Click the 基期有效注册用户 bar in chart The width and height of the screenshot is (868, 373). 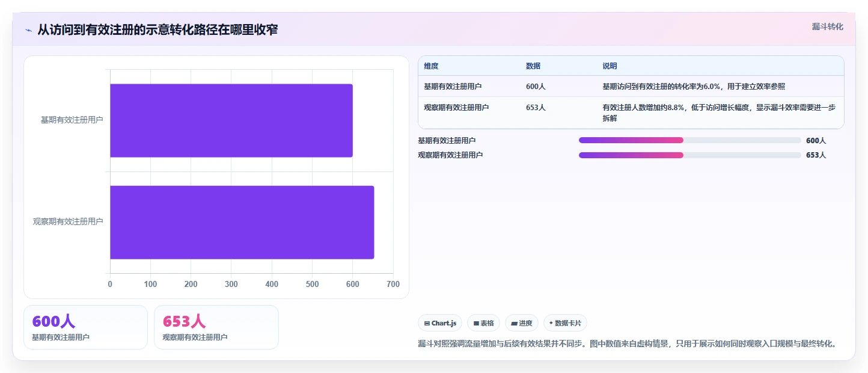pyautogui.click(x=231, y=120)
